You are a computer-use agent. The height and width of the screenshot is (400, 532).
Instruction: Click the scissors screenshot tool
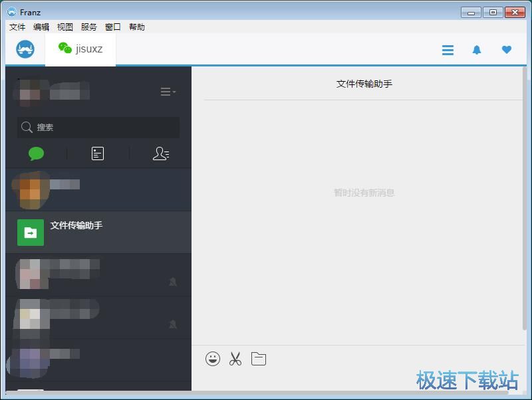point(235,359)
